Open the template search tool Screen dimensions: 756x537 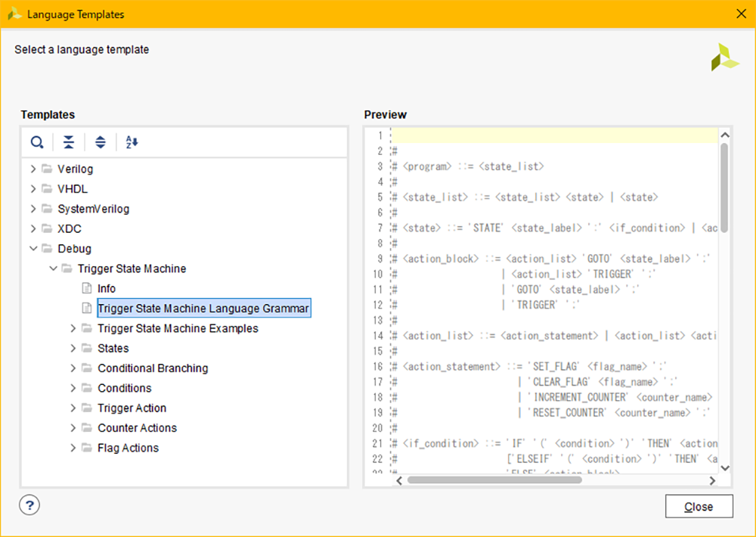(37, 142)
